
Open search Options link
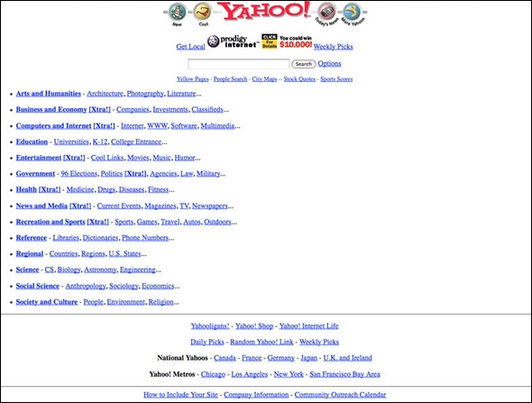(x=329, y=63)
